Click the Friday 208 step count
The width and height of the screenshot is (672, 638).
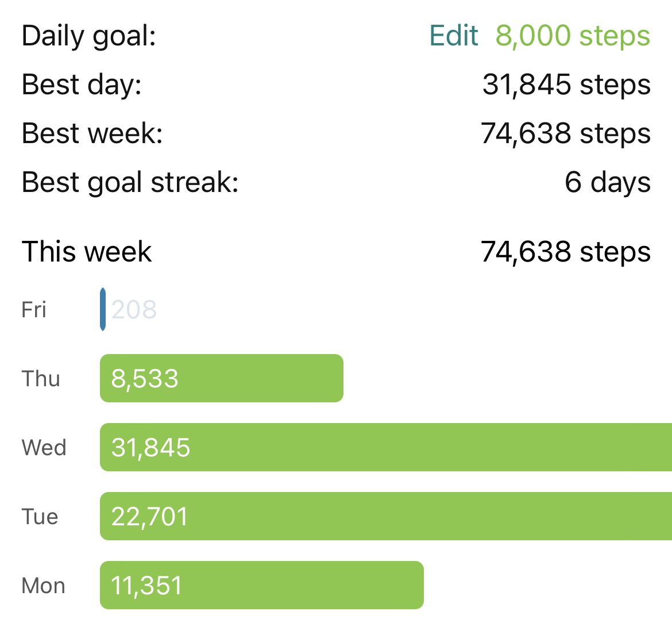pos(134,310)
